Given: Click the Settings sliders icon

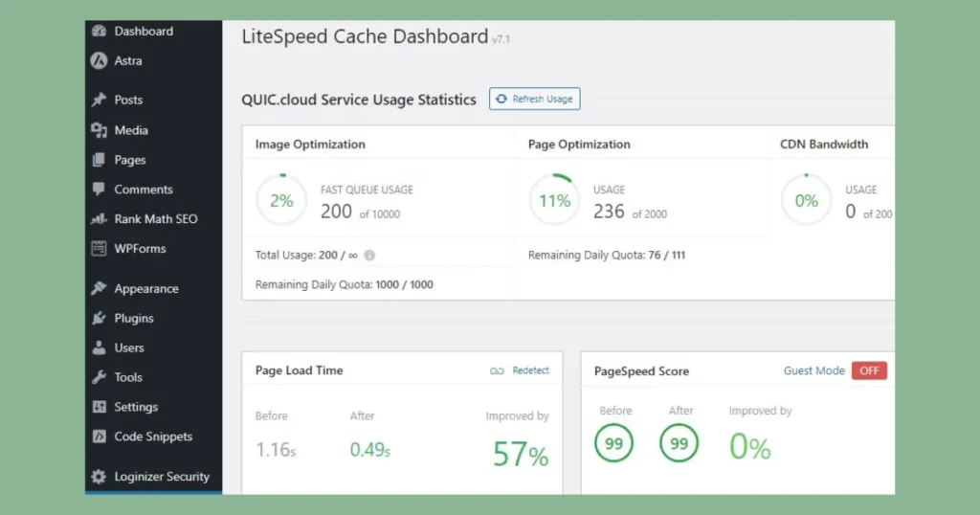Looking at the screenshot, I should click(99, 407).
